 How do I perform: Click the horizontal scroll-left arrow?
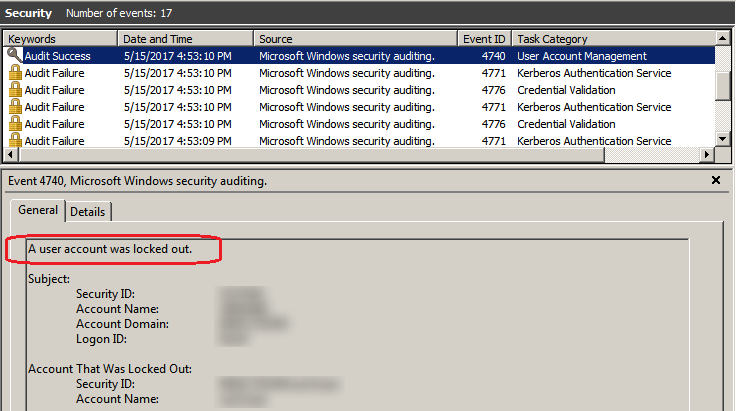11,155
